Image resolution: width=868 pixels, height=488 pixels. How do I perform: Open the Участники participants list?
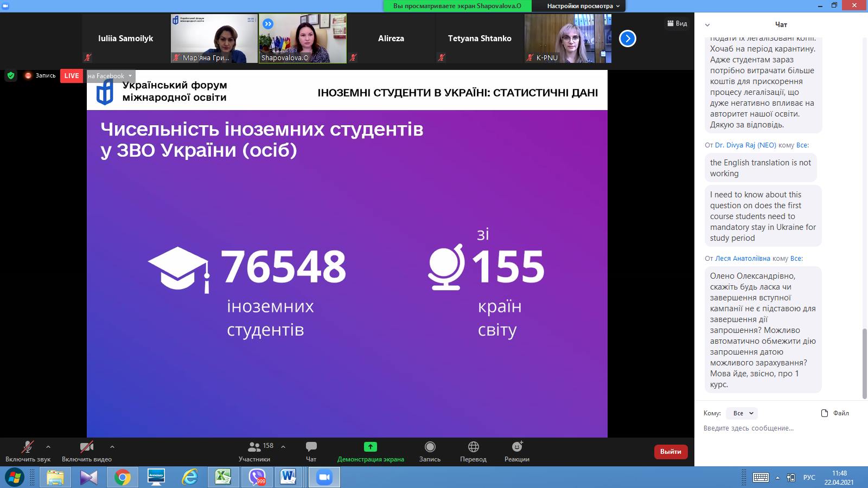254,451
